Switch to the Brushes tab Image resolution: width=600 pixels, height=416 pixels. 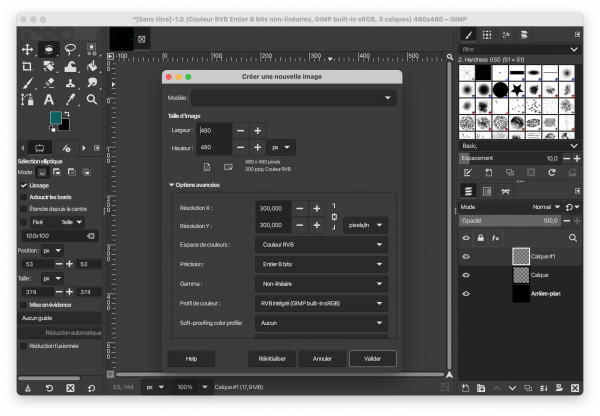point(468,35)
